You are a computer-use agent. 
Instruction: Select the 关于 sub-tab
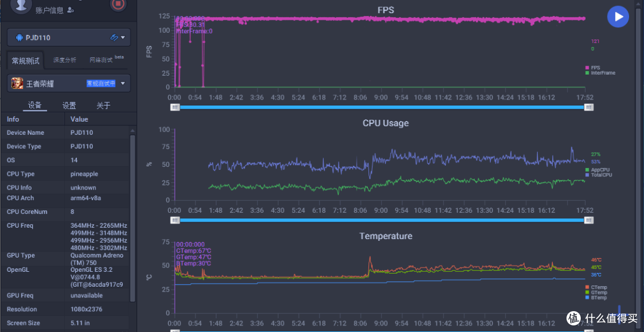click(103, 106)
